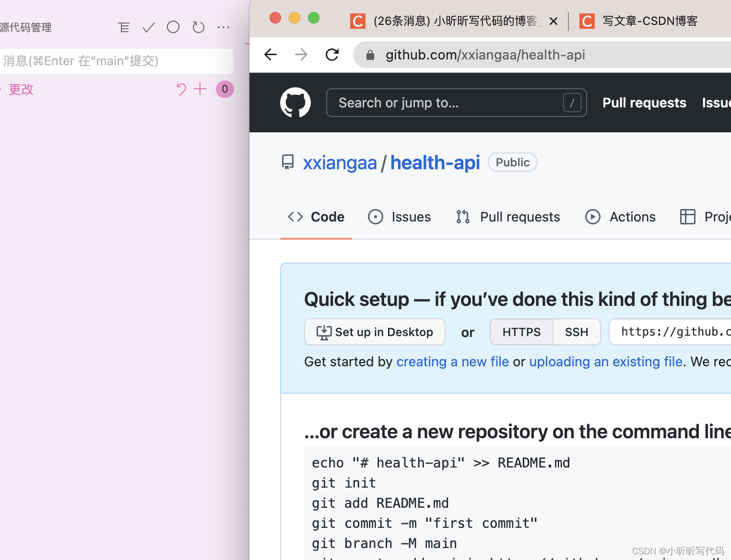The width and height of the screenshot is (731, 560).
Task: Click the echo health-api README.md line
Action: point(441,463)
